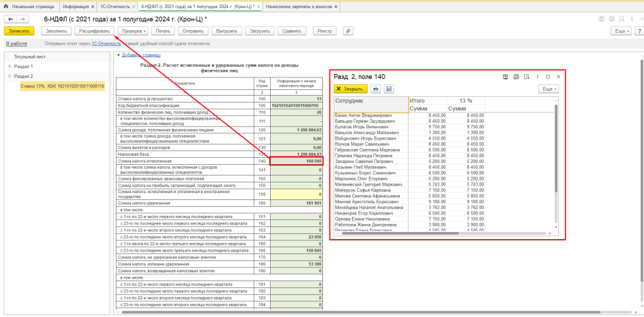Switch to the 1С-Отчетность tab
The height and width of the screenshot is (317, 644).
[116, 6]
